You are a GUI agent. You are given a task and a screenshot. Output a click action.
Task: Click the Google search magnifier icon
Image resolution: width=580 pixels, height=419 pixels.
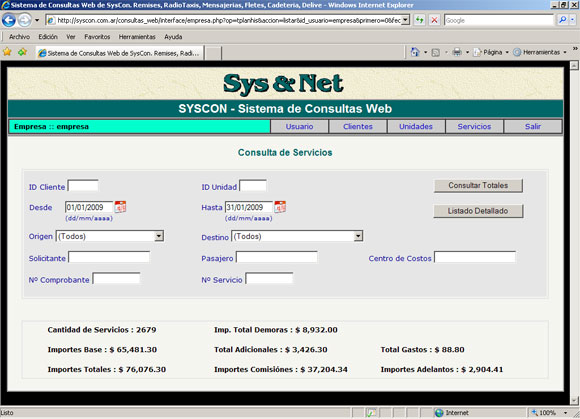click(x=562, y=20)
